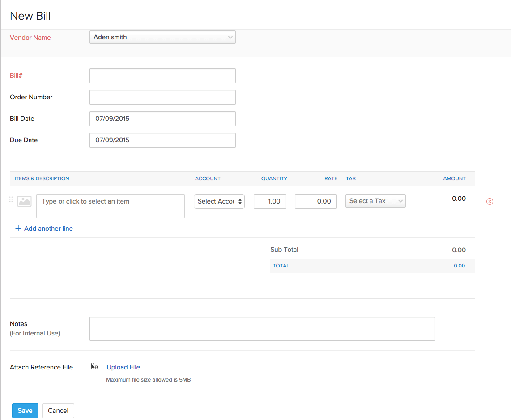Select the Due Date field
This screenshot has height=420, width=511.
click(162, 140)
